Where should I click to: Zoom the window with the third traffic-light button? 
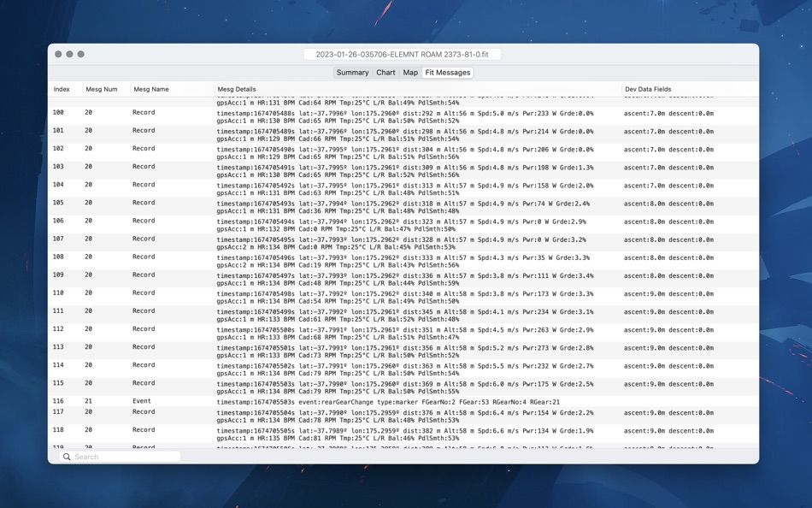tap(81, 54)
